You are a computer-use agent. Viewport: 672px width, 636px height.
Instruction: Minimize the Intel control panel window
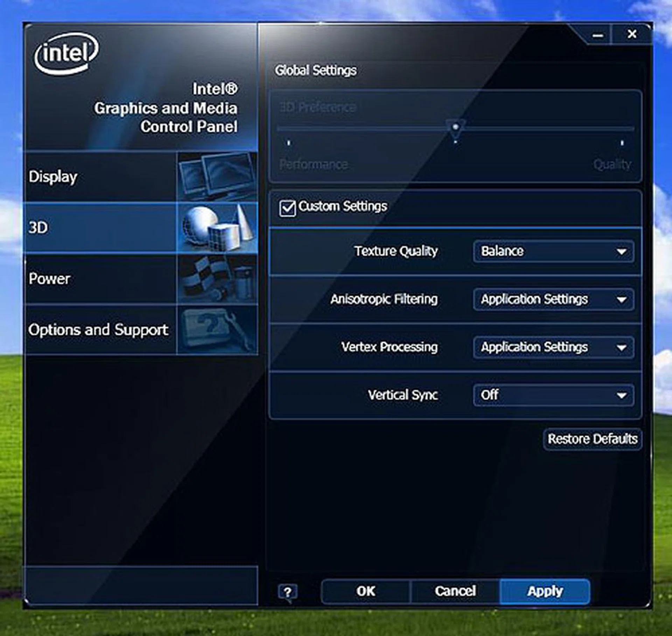coord(597,35)
